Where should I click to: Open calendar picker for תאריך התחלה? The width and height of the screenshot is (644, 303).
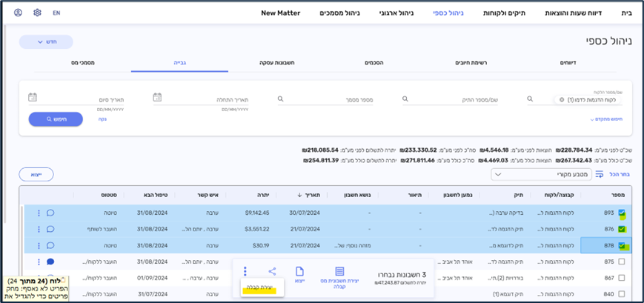point(157,97)
